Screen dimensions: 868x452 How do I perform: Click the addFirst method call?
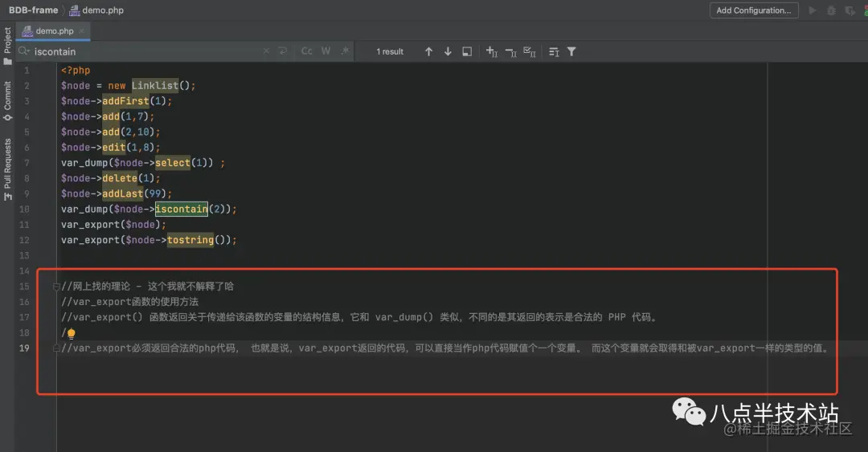point(125,101)
